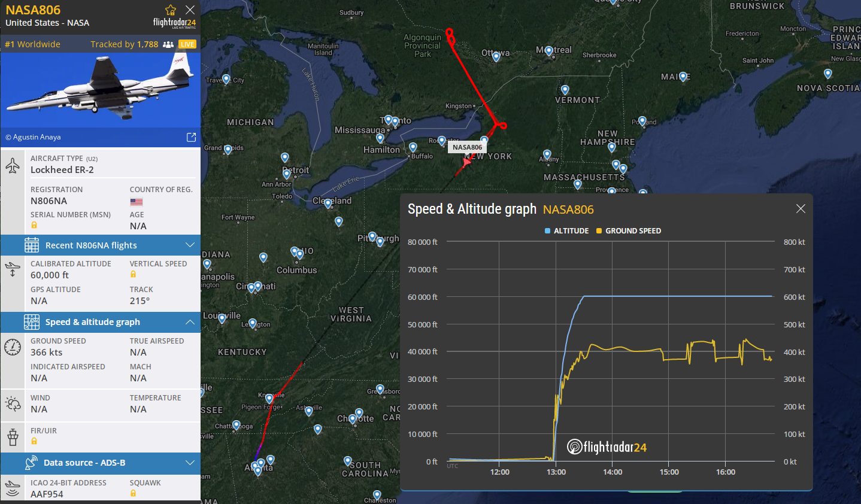Viewport: 861px width, 504px height.
Task: Click the airport pin at Grand Rapids
Action: pyautogui.click(x=228, y=149)
